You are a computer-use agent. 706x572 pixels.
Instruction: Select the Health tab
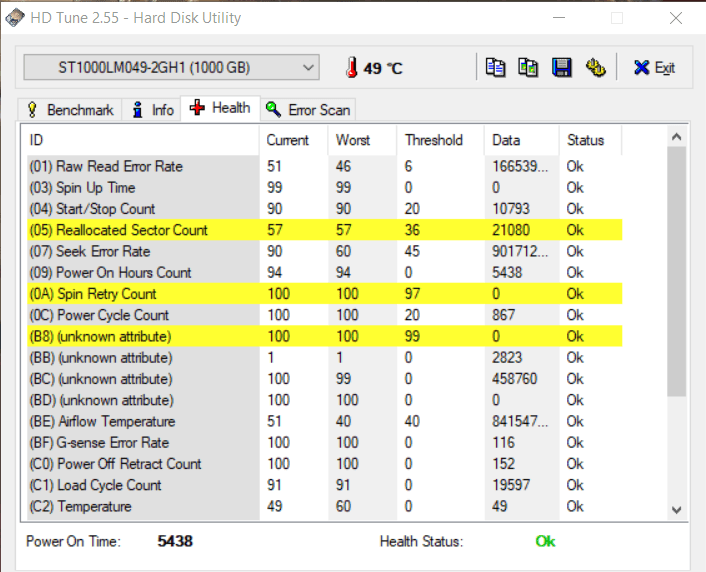[x=220, y=108]
